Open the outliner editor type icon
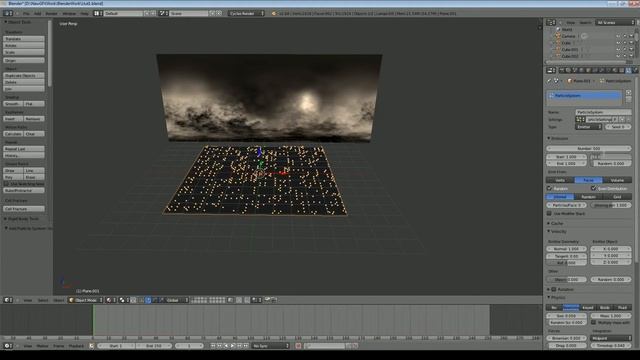Viewport: 640px width, 360px height. point(551,22)
